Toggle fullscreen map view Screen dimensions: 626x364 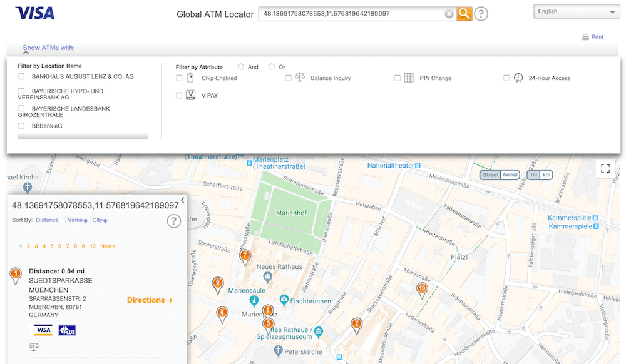click(x=605, y=169)
